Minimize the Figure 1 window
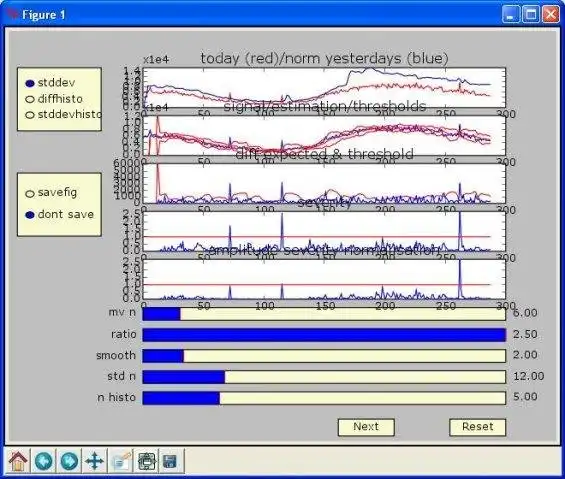The height and width of the screenshot is (479, 565). tap(511, 15)
